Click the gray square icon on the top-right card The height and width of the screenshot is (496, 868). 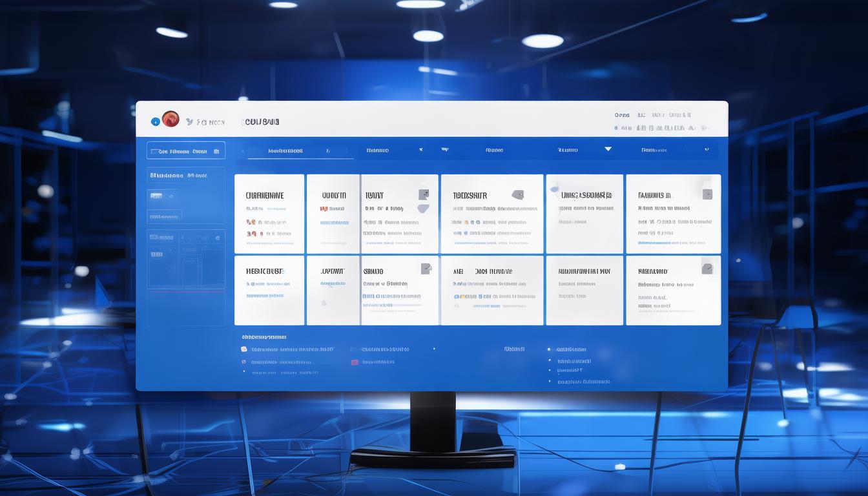tap(707, 194)
